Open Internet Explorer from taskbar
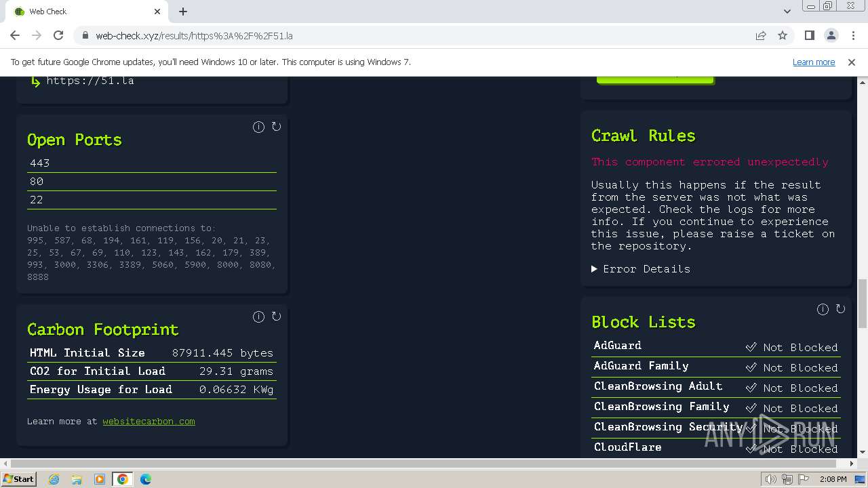This screenshot has width=868, height=488. point(54,479)
